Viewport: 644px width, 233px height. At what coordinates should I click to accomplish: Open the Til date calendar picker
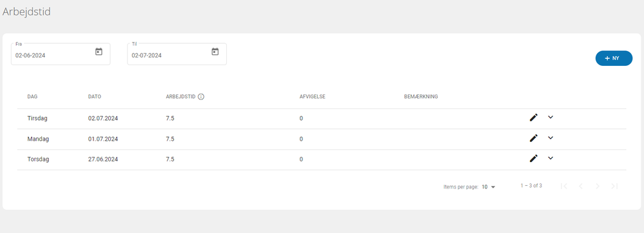point(215,52)
